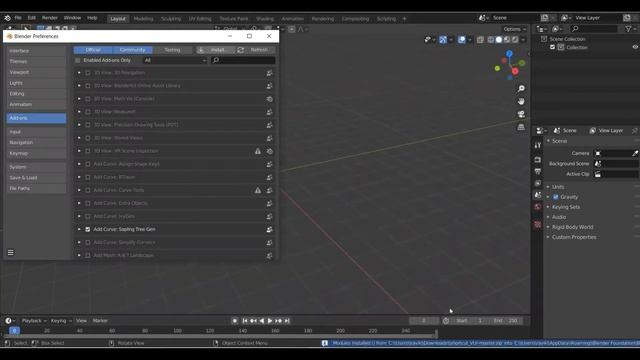Select the Themes preferences section
Viewport: 640px width, 360px height.
[x=36, y=62]
